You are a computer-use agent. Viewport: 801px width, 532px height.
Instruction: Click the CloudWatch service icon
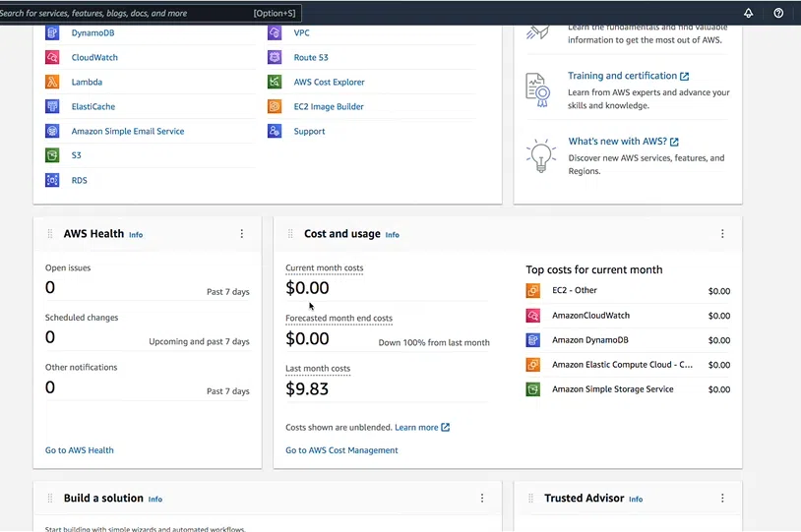pyautogui.click(x=52, y=57)
